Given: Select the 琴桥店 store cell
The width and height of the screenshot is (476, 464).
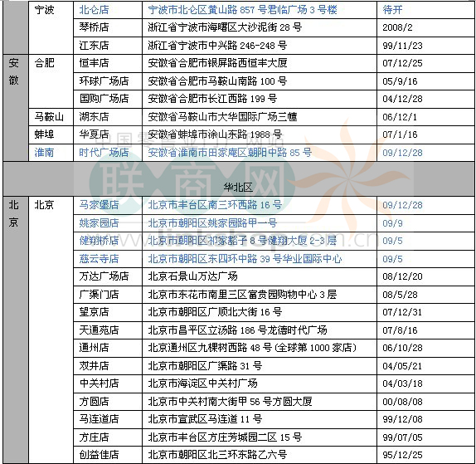Looking at the screenshot, I should (108, 27).
